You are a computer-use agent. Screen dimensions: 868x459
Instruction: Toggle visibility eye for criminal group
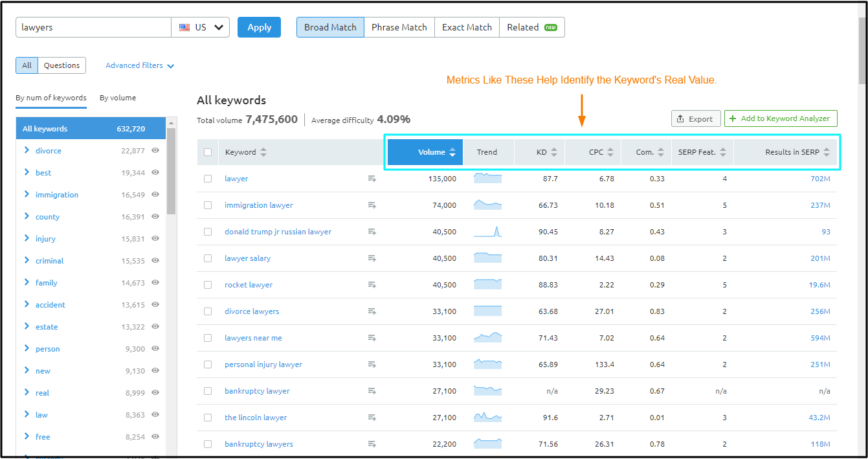(x=155, y=260)
